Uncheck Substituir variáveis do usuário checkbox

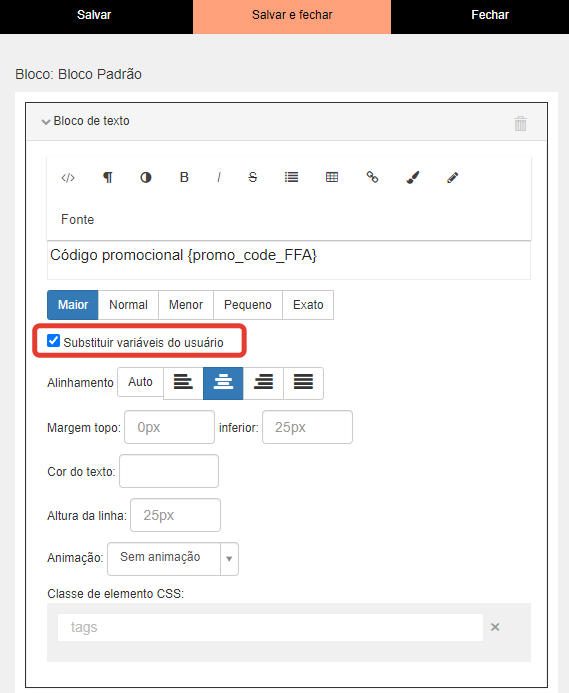click(53, 341)
